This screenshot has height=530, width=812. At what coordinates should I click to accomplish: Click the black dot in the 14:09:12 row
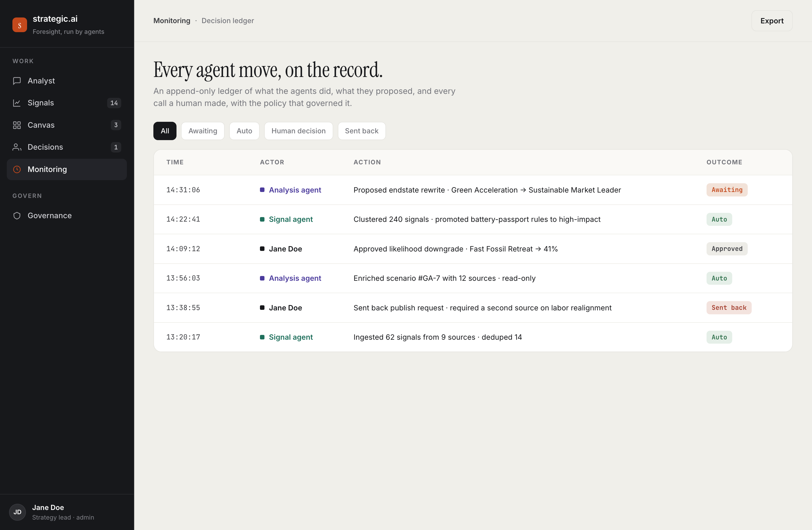262,249
